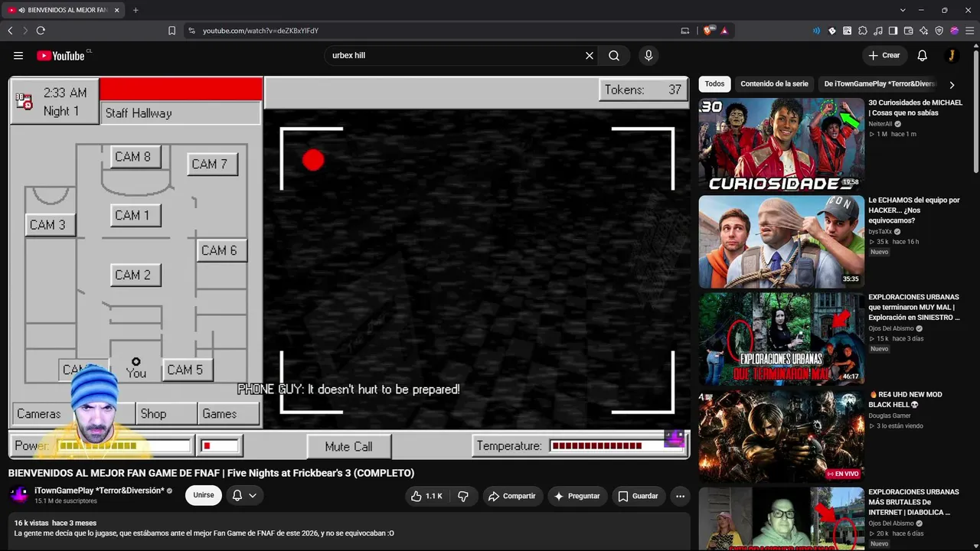This screenshot has width=980, height=551.
Task: Join the channel with Unirse
Action: (204, 495)
